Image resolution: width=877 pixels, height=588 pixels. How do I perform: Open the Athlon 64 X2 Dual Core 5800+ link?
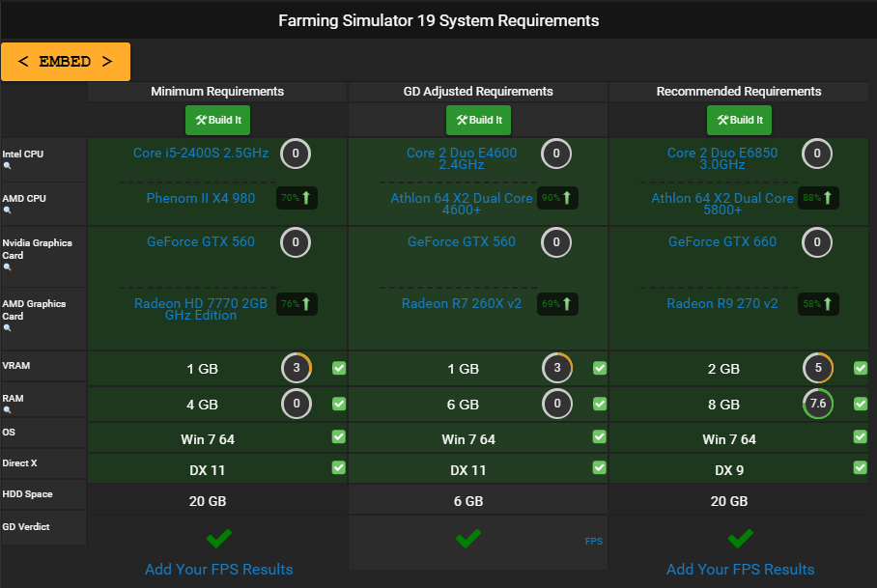[x=722, y=204]
